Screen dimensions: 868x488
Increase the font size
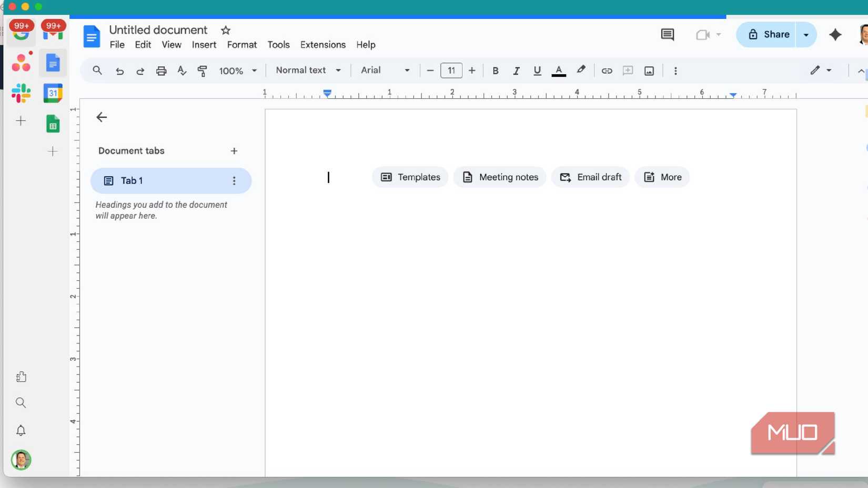coord(472,70)
